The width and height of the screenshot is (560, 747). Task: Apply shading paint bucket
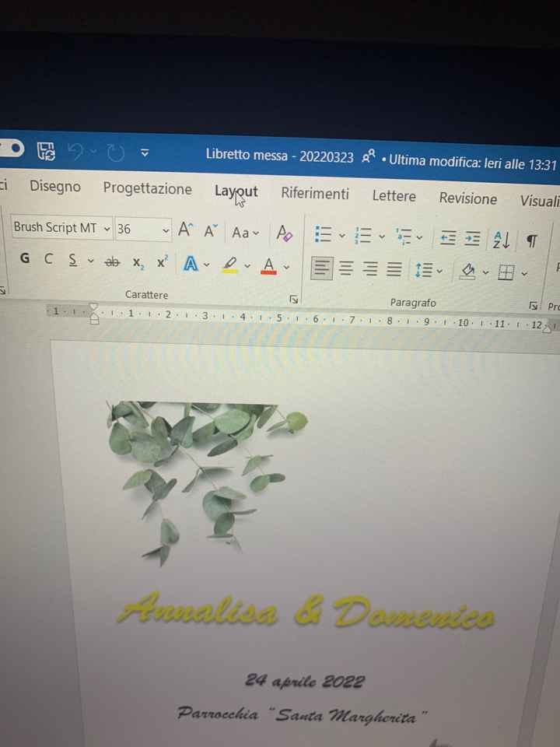467,272
